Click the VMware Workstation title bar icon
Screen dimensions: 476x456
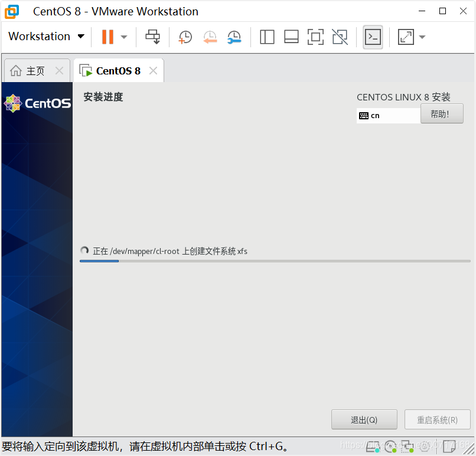pyautogui.click(x=12, y=12)
